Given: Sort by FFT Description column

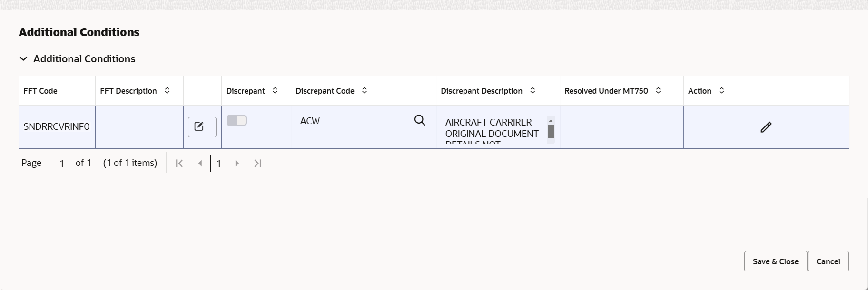Looking at the screenshot, I should click(x=167, y=90).
